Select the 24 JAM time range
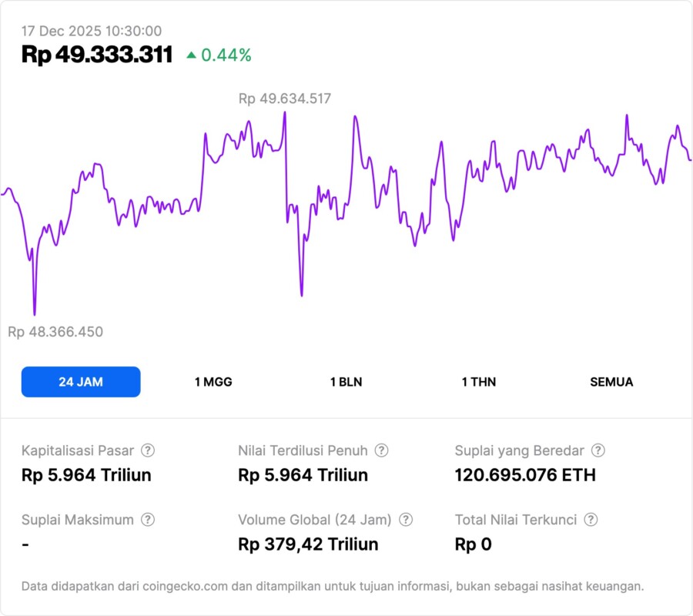Image resolution: width=693 pixels, height=616 pixels. click(x=81, y=382)
